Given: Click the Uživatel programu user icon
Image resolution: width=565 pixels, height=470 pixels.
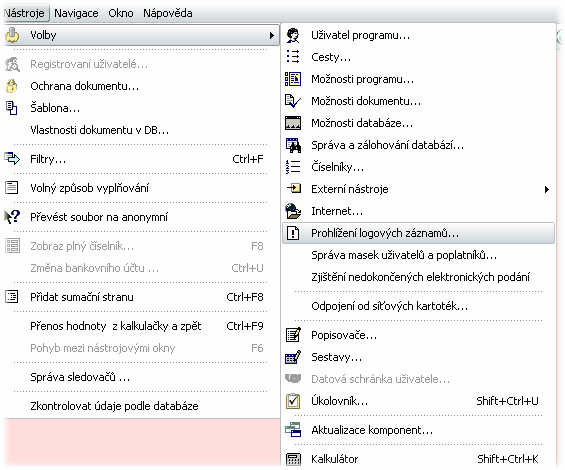Looking at the screenshot, I should click(x=293, y=35).
